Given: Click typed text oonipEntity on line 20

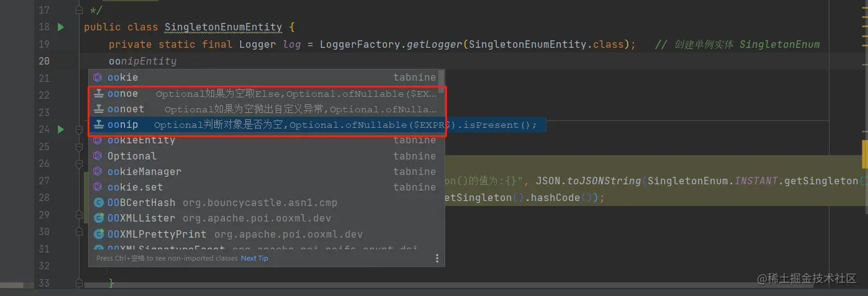Looking at the screenshot, I should click(x=143, y=61).
